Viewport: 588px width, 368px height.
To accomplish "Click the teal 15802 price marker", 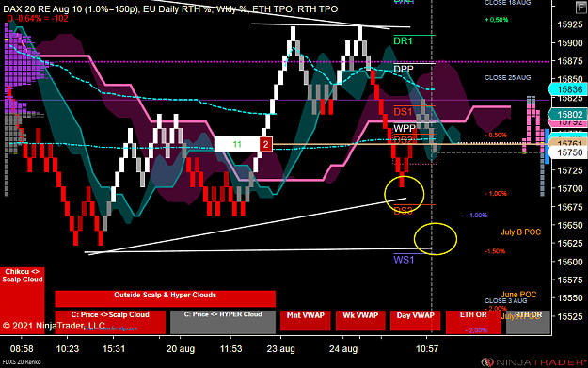I will pyautogui.click(x=567, y=114).
